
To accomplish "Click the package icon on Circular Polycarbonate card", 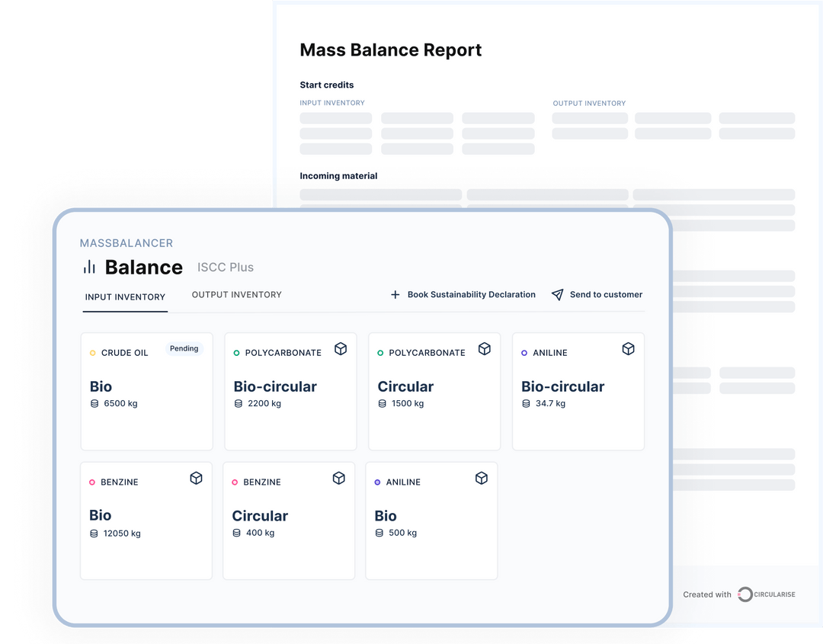I will (x=485, y=349).
